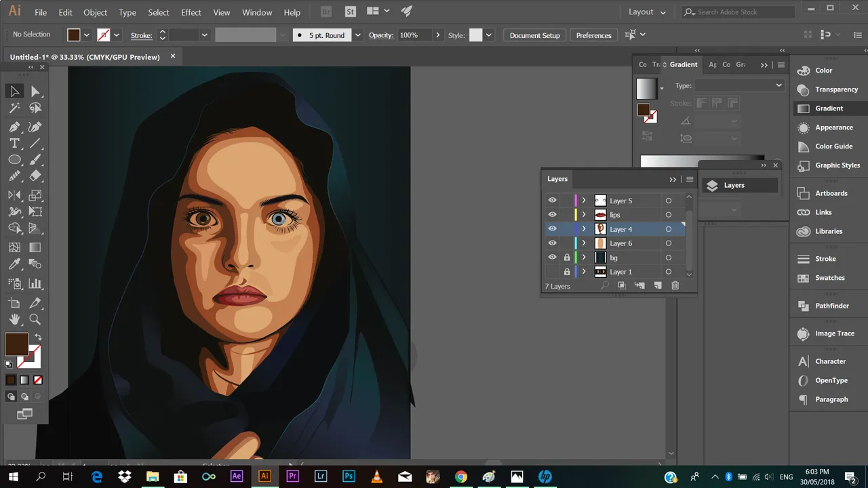Open the Swatches panel
868x488 pixels.
pos(829,278)
